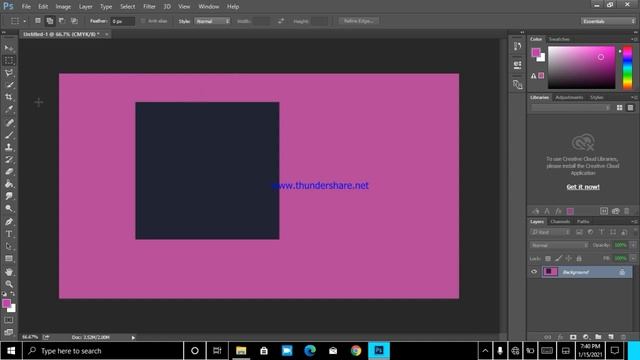This screenshot has width=640, height=360.
Task: Open the Select menu
Action: (x=127, y=7)
